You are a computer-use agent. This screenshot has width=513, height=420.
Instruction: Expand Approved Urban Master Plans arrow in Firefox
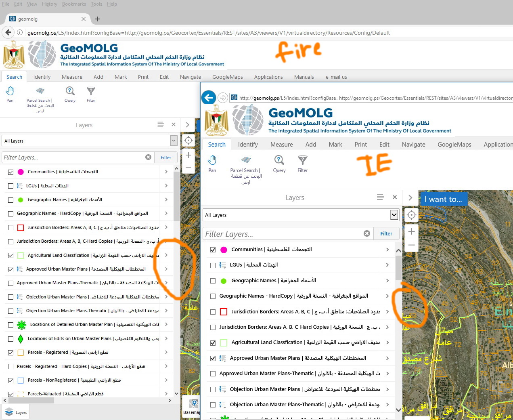pyautogui.click(x=166, y=269)
